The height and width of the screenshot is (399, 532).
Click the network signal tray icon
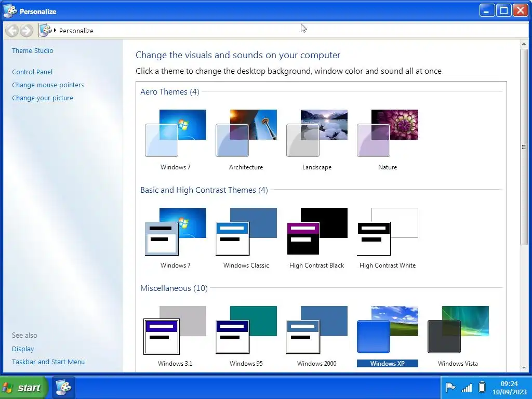[467, 388]
